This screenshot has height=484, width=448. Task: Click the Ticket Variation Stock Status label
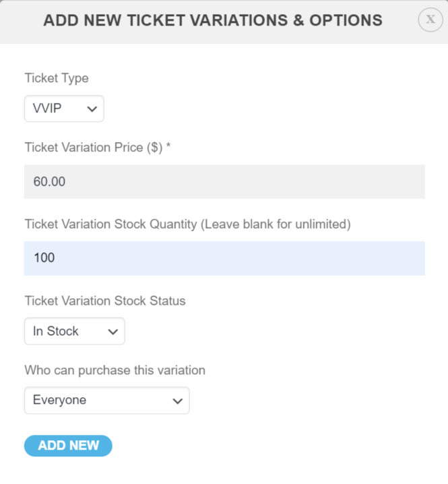105,301
